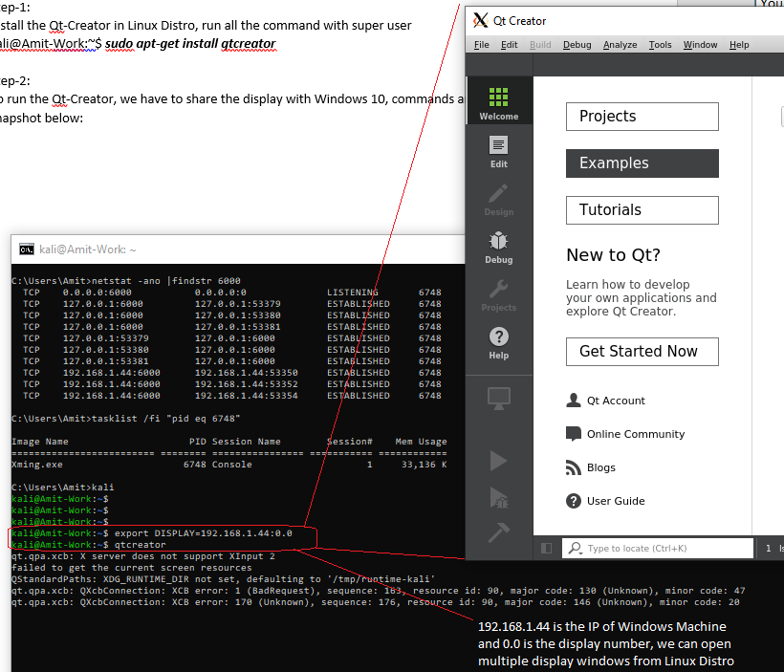Open the Window menu
This screenshot has height=672, width=784.
tap(700, 45)
